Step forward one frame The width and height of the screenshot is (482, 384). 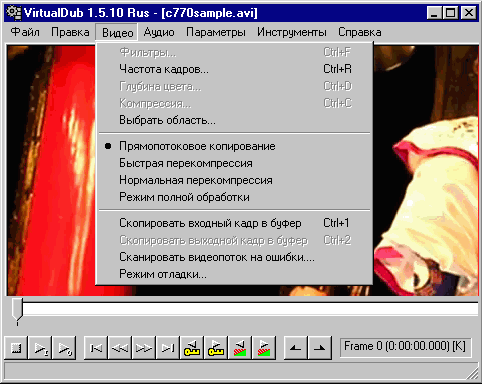click(144, 348)
